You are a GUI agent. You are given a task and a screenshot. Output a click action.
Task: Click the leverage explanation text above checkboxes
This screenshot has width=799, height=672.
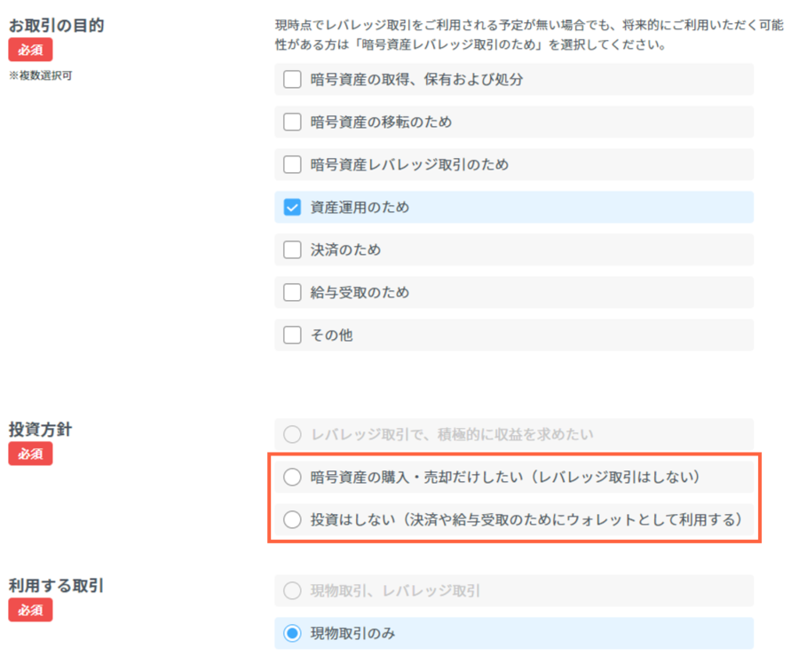coord(529,35)
